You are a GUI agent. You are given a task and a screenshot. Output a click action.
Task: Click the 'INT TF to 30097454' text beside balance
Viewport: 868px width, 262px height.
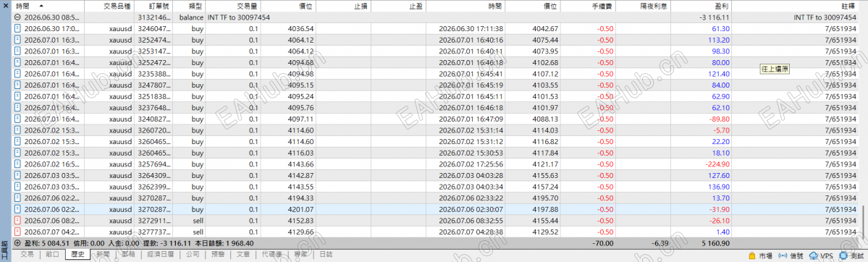[x=239, y=17]
